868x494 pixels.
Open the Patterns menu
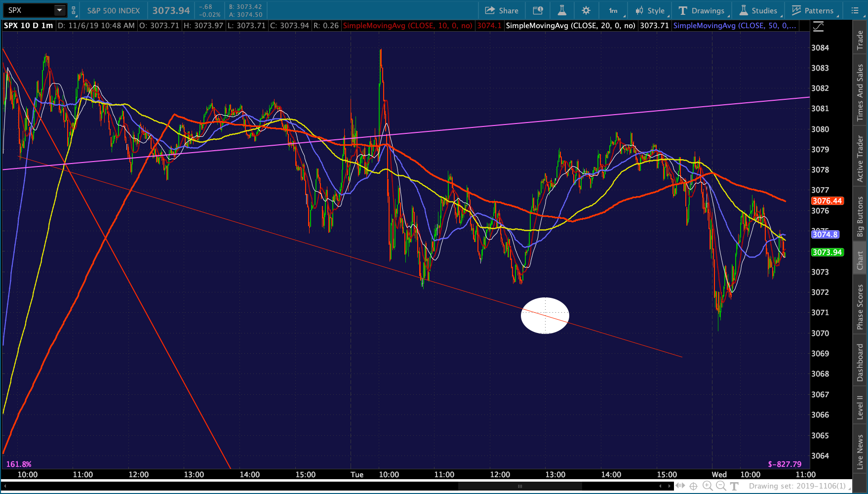coord(813,10)
